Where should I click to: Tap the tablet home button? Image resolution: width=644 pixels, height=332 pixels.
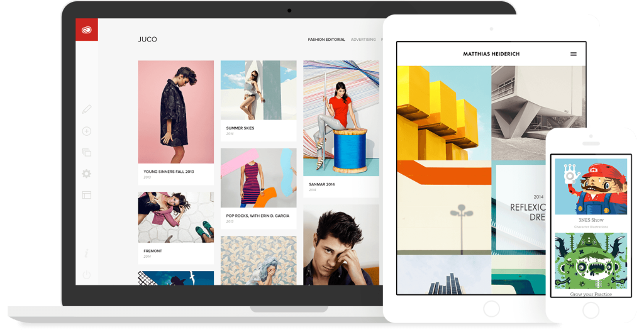(x=491, y=309)
